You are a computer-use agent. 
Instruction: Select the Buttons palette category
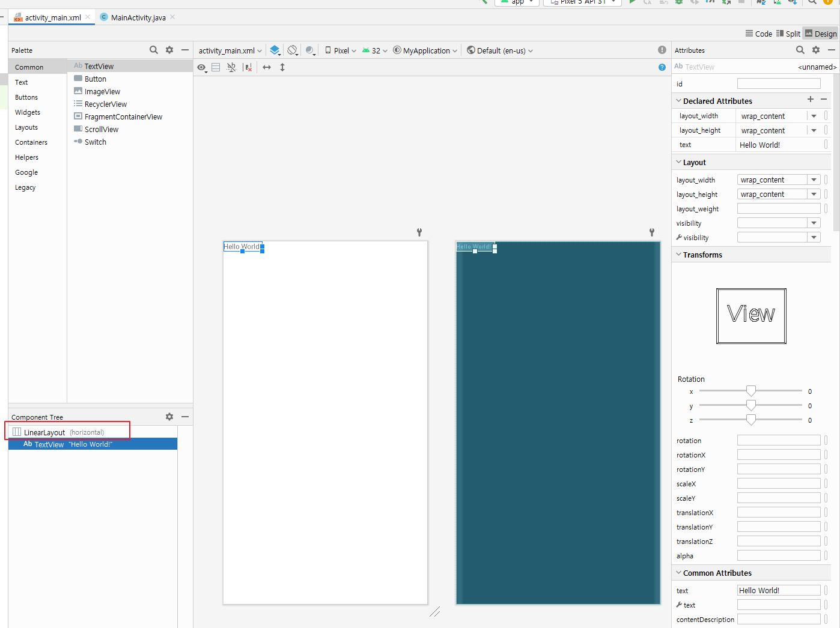click(37, 97)
